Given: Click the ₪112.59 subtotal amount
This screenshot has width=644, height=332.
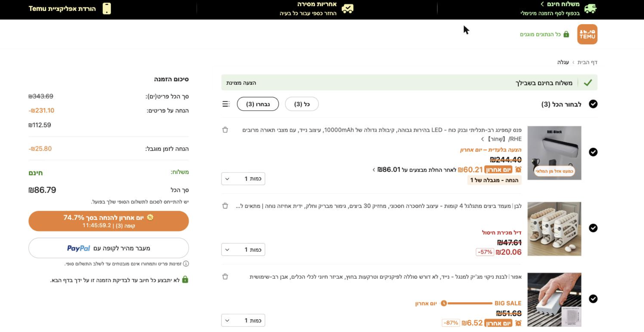Looking at the screenshot, I should click(x=40, y=125).
